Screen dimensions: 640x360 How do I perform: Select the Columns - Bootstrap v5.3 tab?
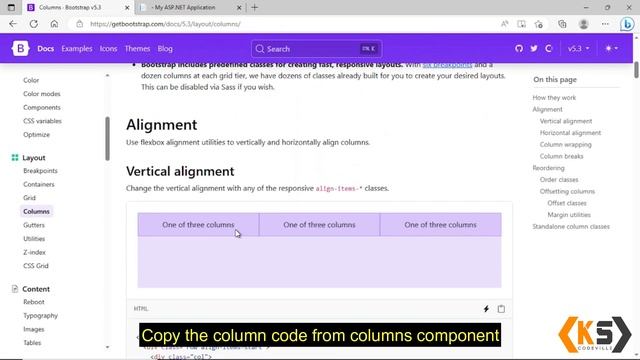click(78, 7)
